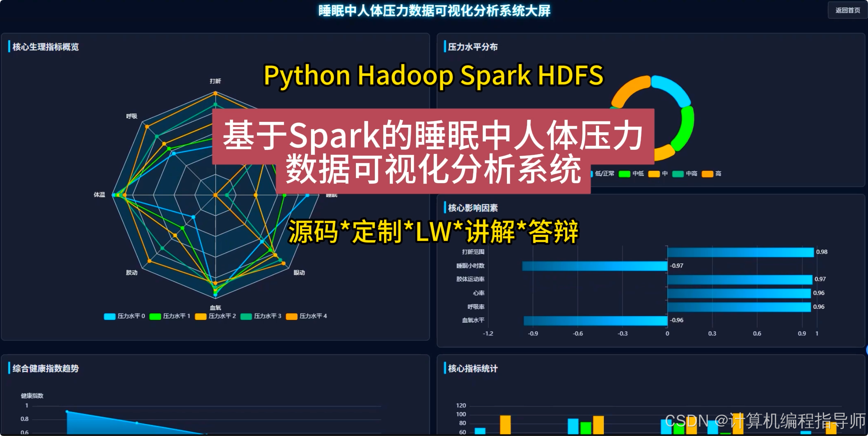Click the 心率 bar valued 0.96
Screen dimensions: 868x436
click(739, 293)
